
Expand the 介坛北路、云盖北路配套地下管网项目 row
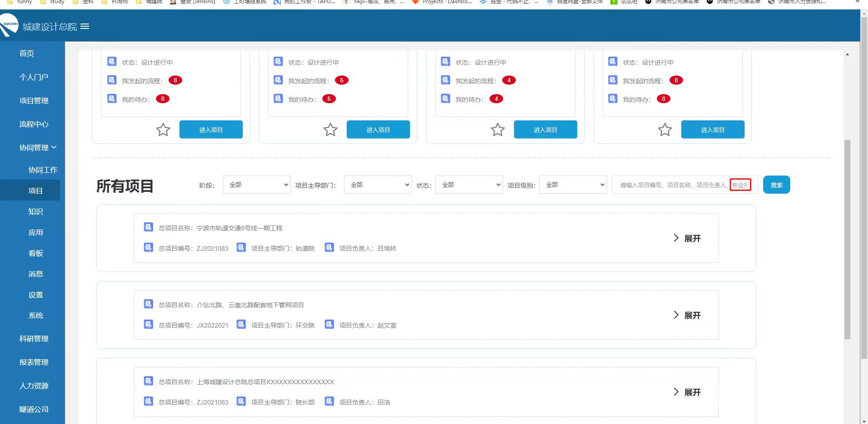coord(687,315)
